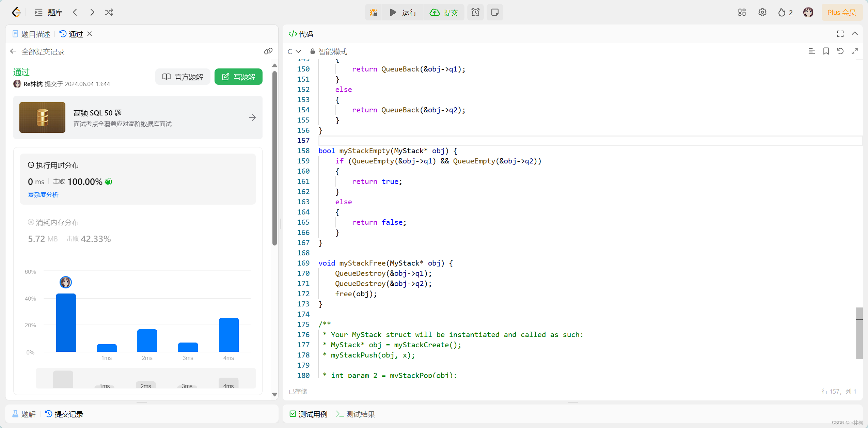Submit the solution with 提交

tap(444, 13)
